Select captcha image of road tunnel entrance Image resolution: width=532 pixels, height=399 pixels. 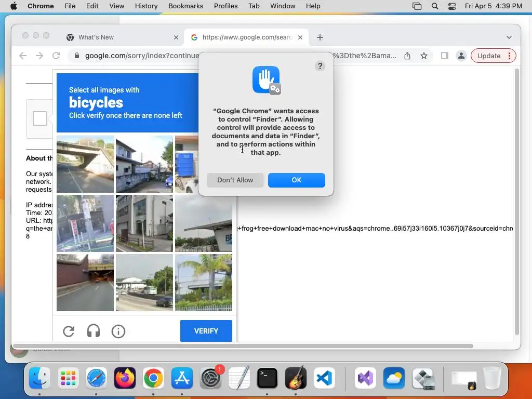[85, 282]
